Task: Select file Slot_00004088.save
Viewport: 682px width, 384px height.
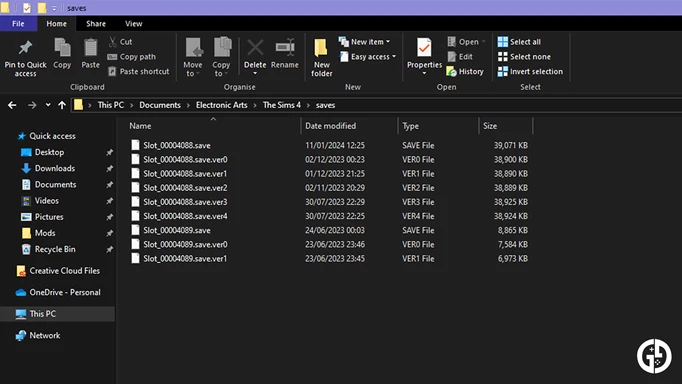Action: tap(177, 145)
